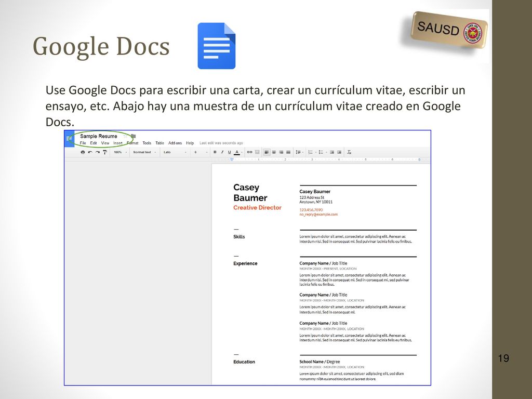Click the Insert link icon
This screenshot has width=532, height=399.
point(250,152)
